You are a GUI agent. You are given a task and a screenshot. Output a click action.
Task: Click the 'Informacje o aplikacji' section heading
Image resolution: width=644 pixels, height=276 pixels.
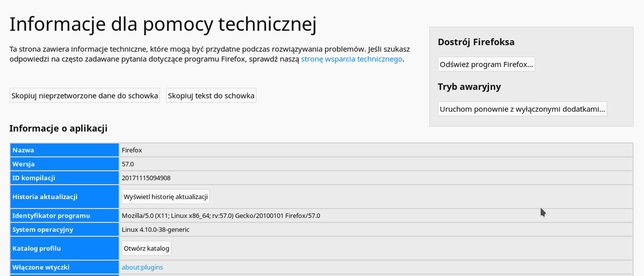point(58,128)
